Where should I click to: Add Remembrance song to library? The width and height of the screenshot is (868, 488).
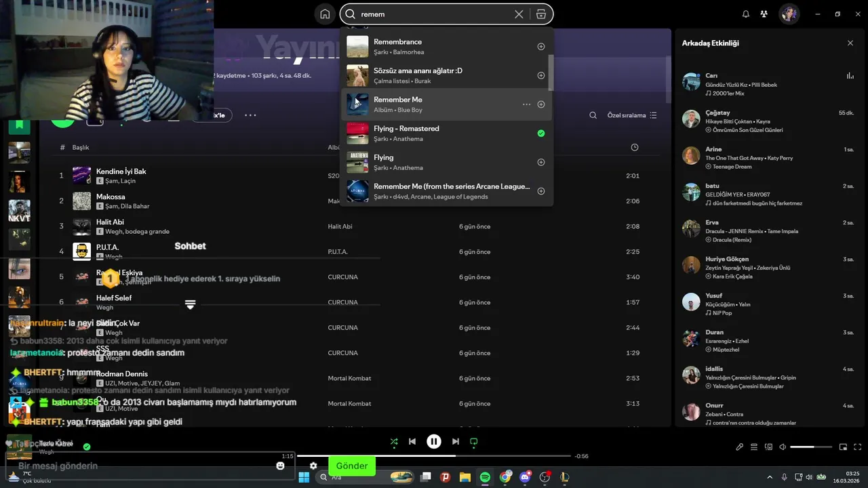(541, 47)
